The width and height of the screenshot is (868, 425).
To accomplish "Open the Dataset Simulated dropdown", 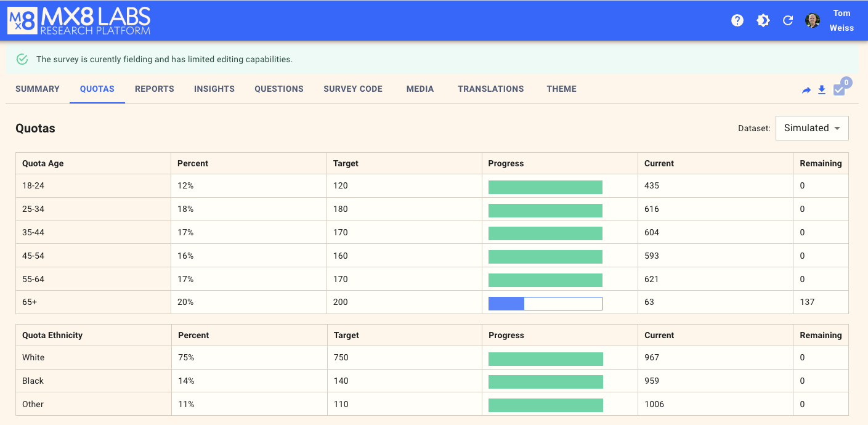I will [811, 128].
